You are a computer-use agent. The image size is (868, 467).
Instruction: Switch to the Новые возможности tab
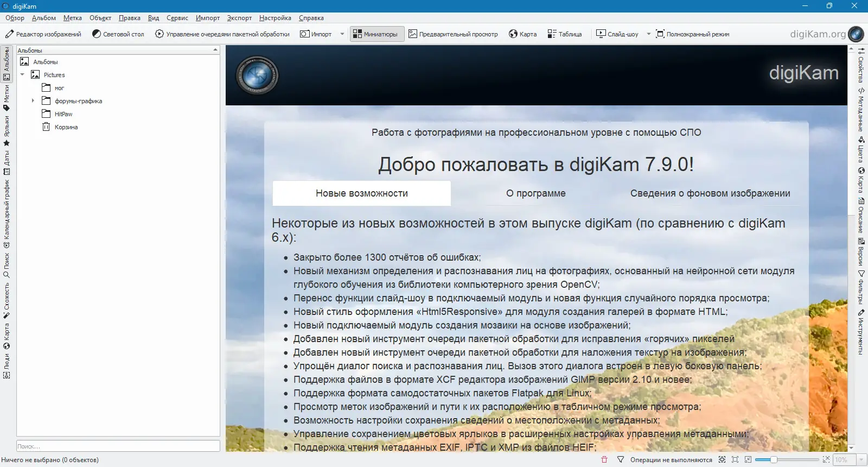click(362, 193)
